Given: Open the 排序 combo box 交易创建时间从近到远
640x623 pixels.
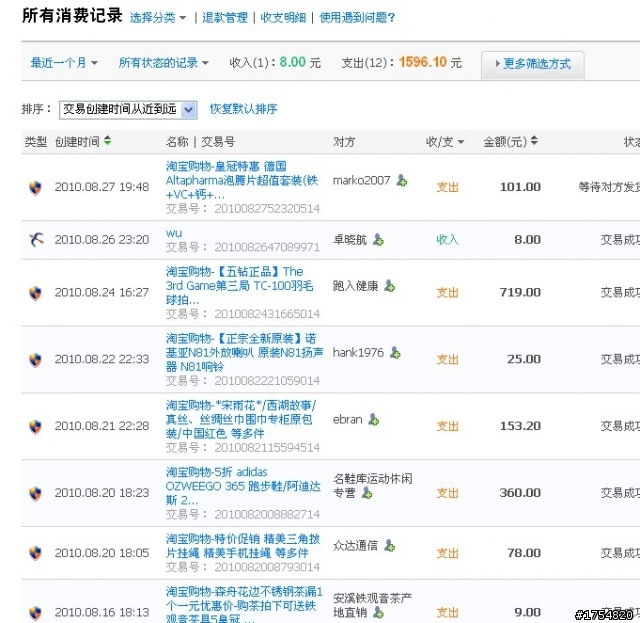Looking at the screenshot, I should (x=128, y=110).
